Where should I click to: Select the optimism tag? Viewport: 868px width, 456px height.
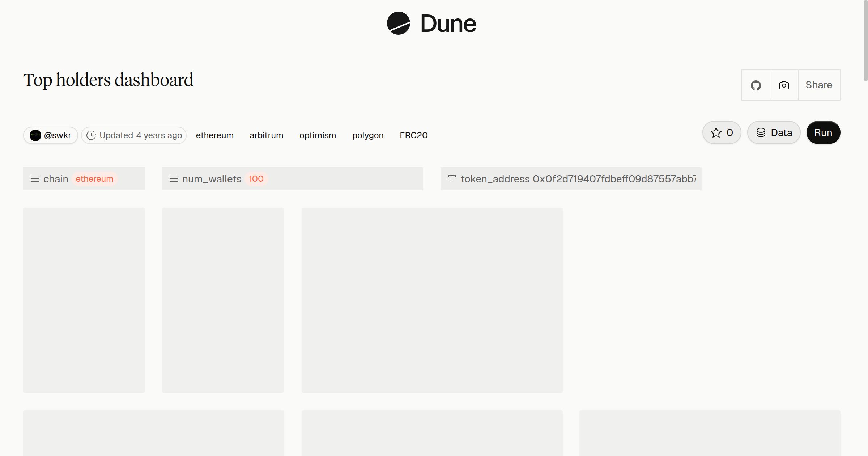[318, 135]
